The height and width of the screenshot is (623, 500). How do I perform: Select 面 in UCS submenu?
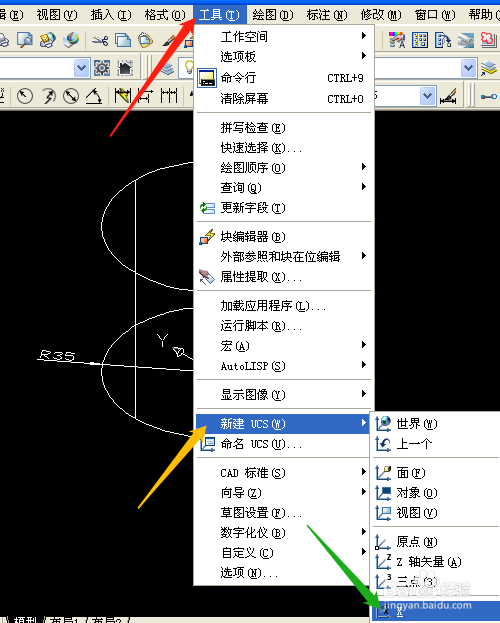click(436, 473)
